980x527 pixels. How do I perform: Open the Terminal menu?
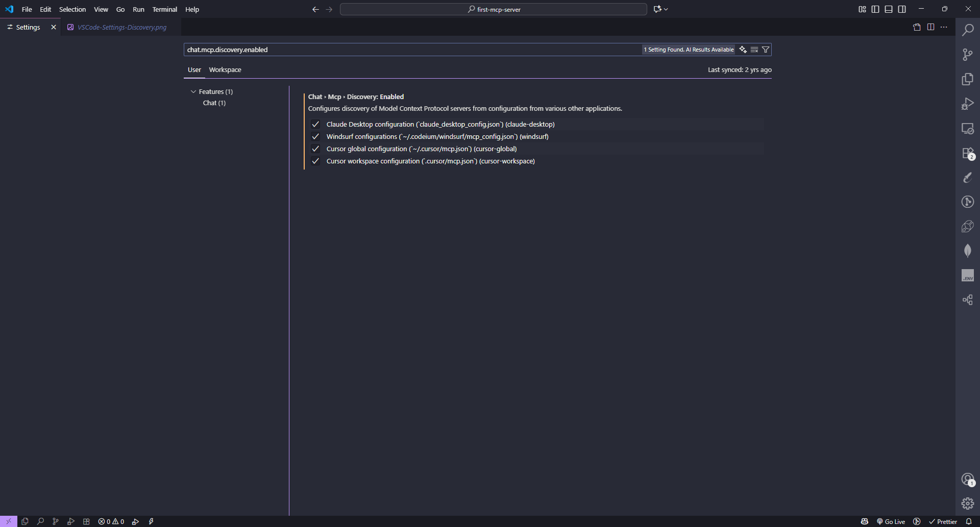tap(164, 9)
